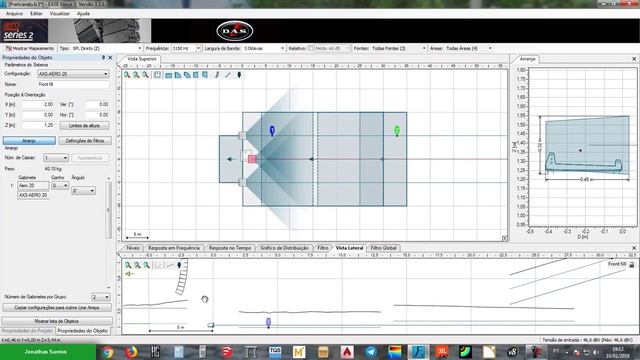
Task: Click the Nome input field
Action: point(73,84)
